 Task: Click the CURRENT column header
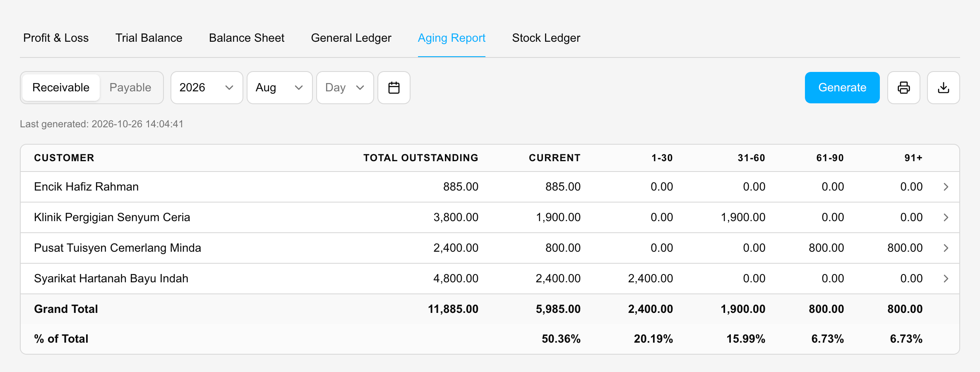(x=555, y=158)
